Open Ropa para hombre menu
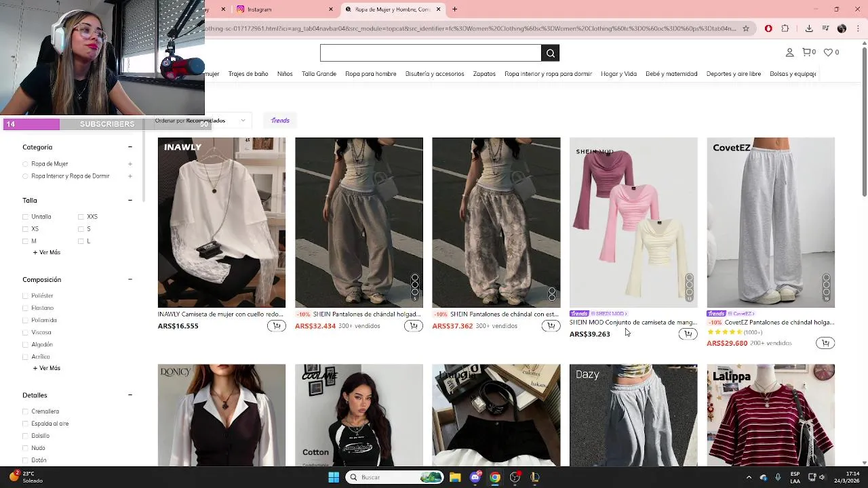Screen dimensions: 868x488 [x=370, y=74]
